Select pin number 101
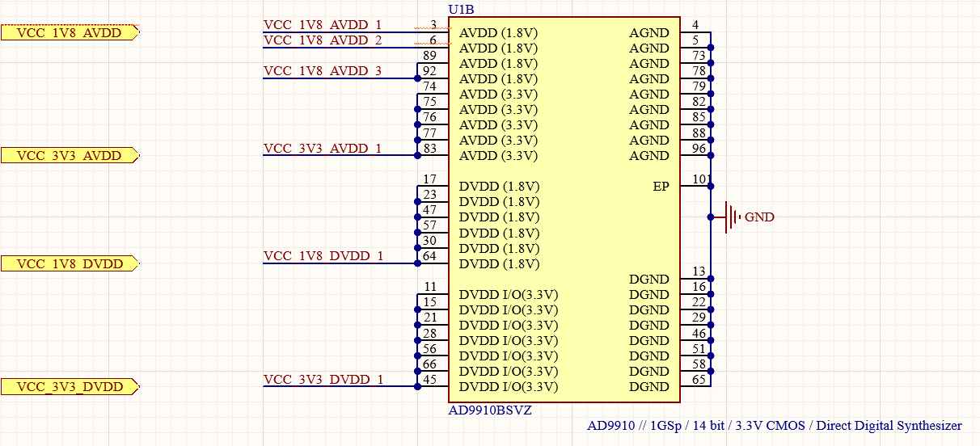 click(702, 179)
